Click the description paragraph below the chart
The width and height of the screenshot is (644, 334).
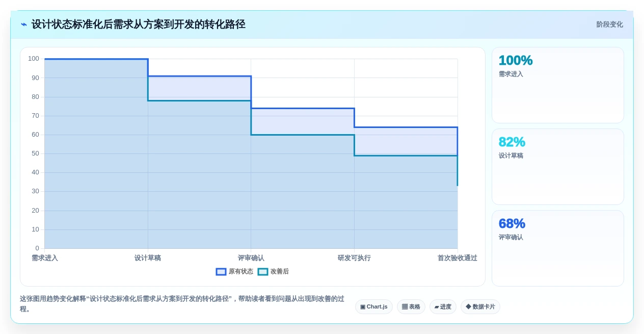pos(182,304)
